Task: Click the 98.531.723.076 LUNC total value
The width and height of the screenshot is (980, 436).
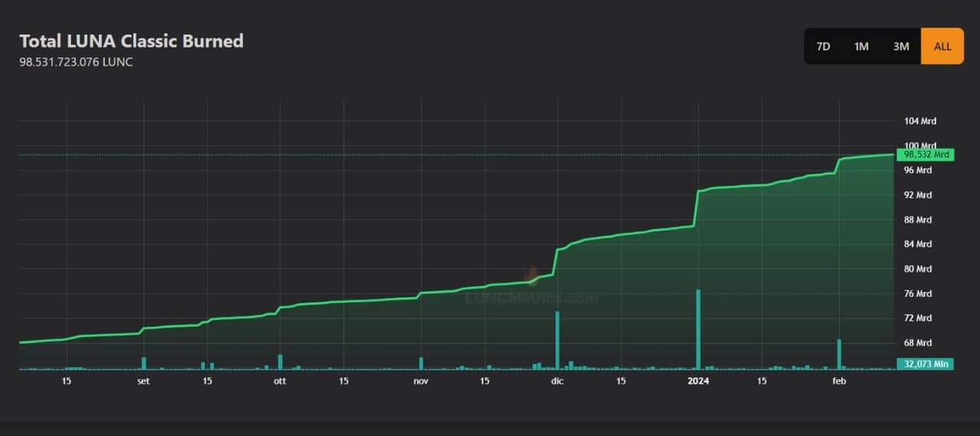Action: click(x=76, y=62)
